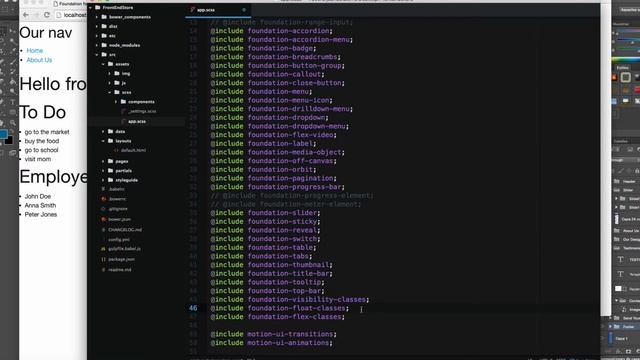Click the package.json file icon
This screenshot has width=640, height=360.
[x=104, y=259]
